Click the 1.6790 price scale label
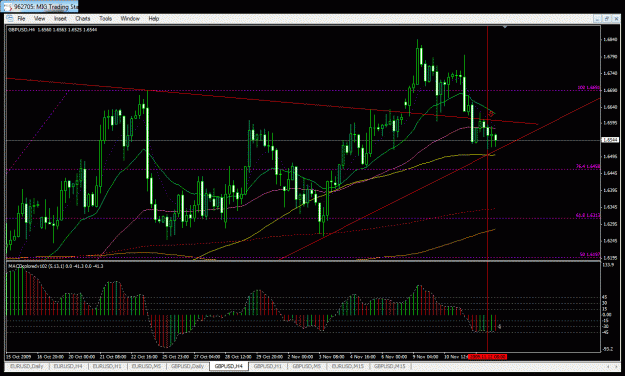Viewport: 625px width, 376px height. pyautogui.click(x=611, y=57)
